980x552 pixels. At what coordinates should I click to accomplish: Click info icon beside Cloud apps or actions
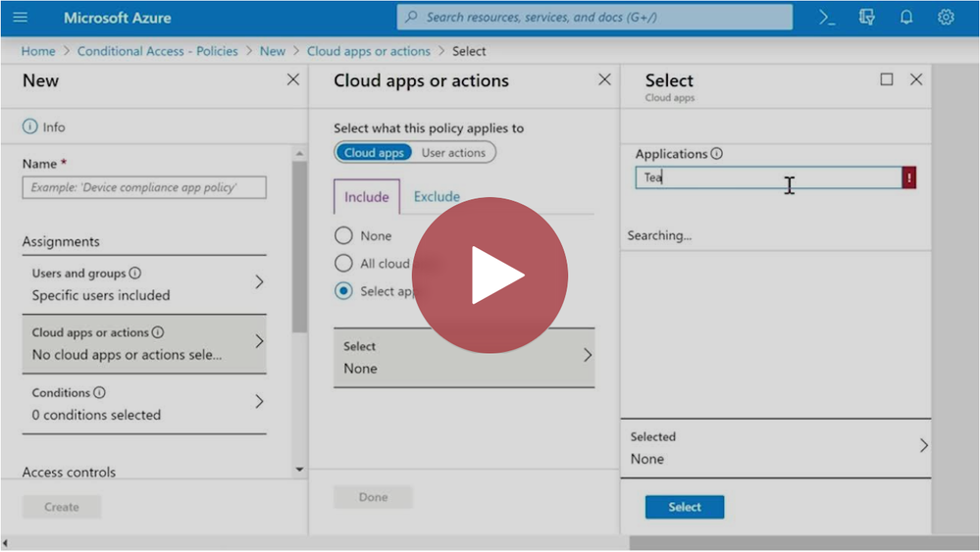pos(158,332)
